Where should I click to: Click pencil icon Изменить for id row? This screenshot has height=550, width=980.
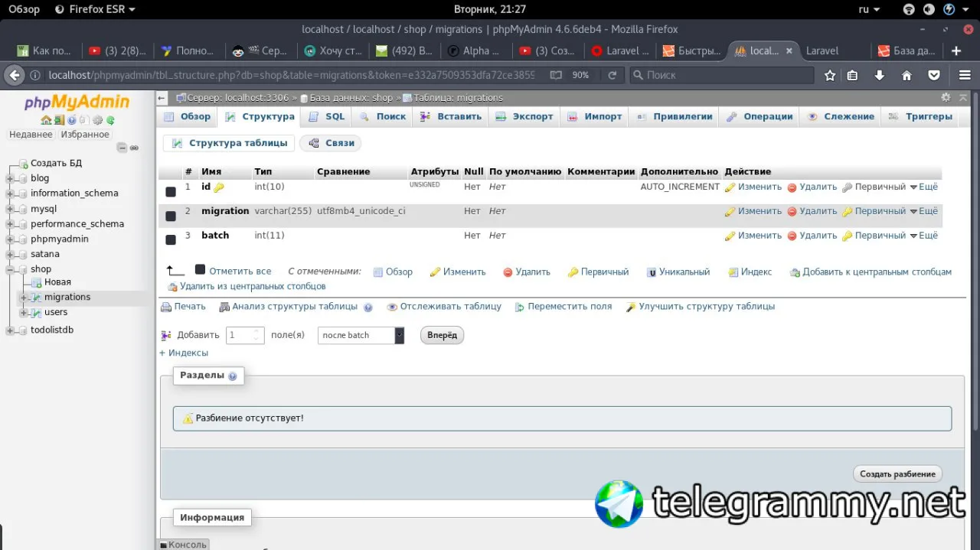tap(730, 187)
